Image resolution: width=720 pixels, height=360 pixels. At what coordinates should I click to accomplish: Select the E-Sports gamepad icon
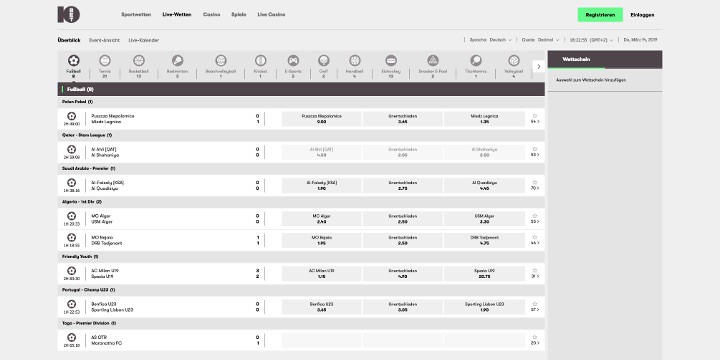pos(293,60)
